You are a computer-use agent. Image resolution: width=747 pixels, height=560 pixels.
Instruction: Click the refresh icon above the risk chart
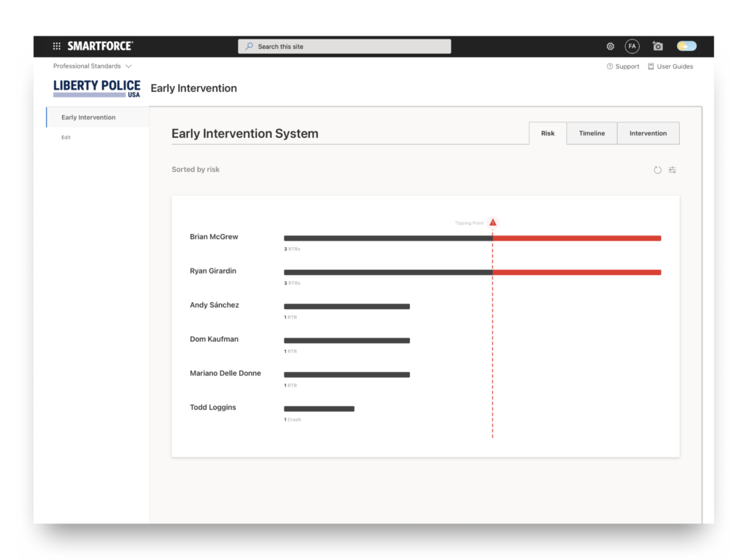pos(657,170)
